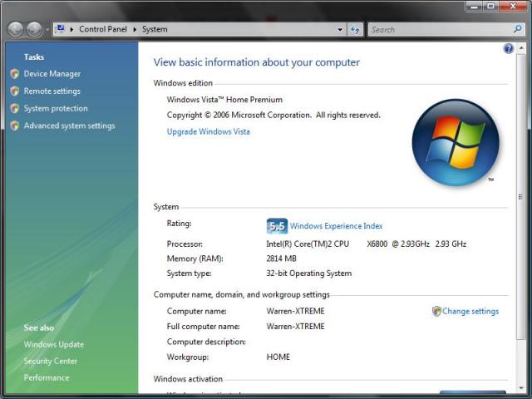Click the shield icon beside Change settings

436,311
